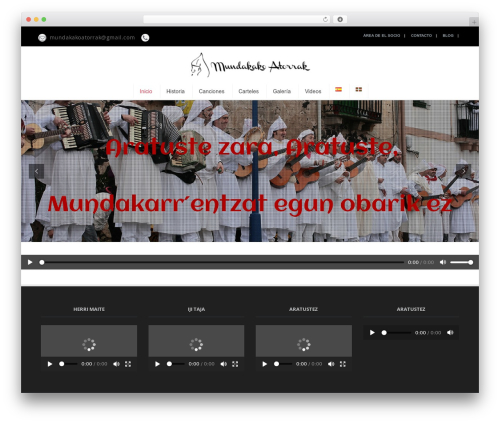Select the Historia menu item
This screenshot has height=423, width=500.
[x=175, y=91]
